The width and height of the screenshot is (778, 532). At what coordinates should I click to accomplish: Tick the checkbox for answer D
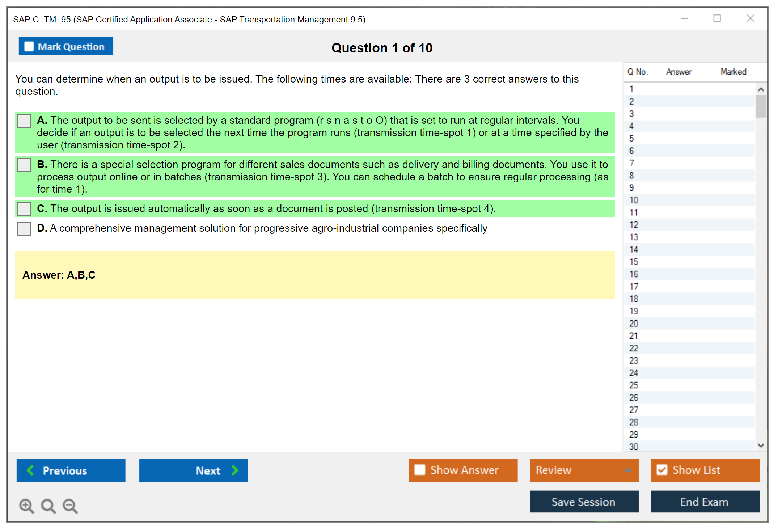tap(24, 228)
